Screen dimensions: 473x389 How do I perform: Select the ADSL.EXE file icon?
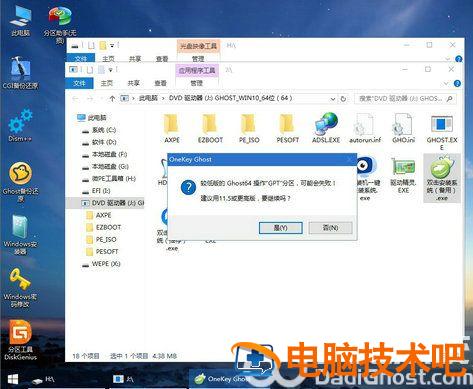[326, 128]
